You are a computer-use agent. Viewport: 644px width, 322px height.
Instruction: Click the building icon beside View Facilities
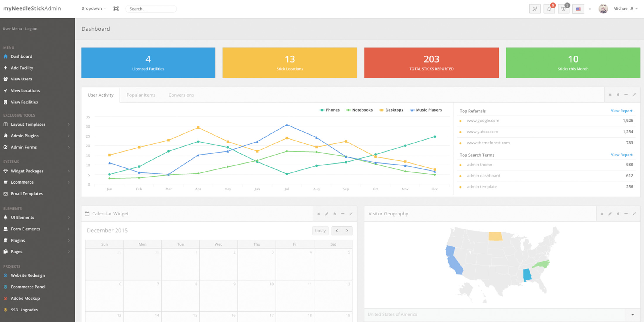[x=6, y=102]
